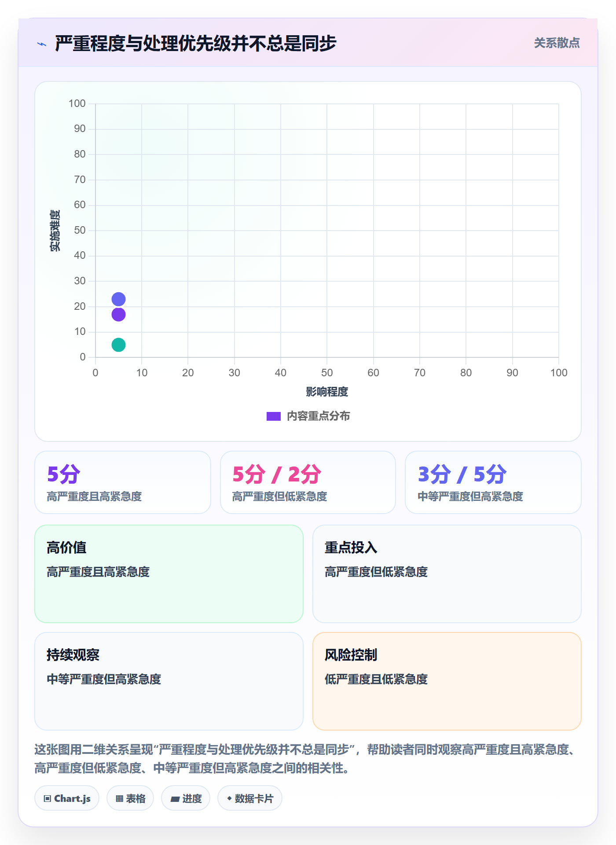Click the 影响程度 x-axis title
This screenshot has height=845, width=616.
(x=327, y=392)
